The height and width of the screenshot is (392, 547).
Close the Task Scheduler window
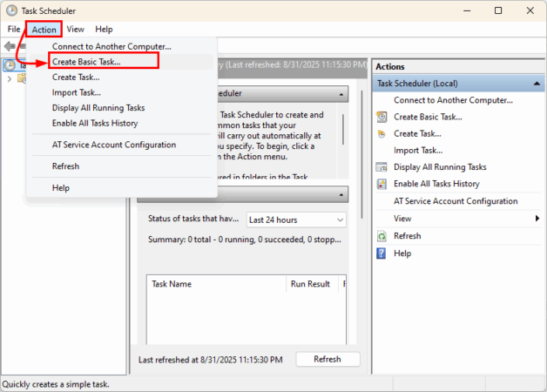point(530,10)
